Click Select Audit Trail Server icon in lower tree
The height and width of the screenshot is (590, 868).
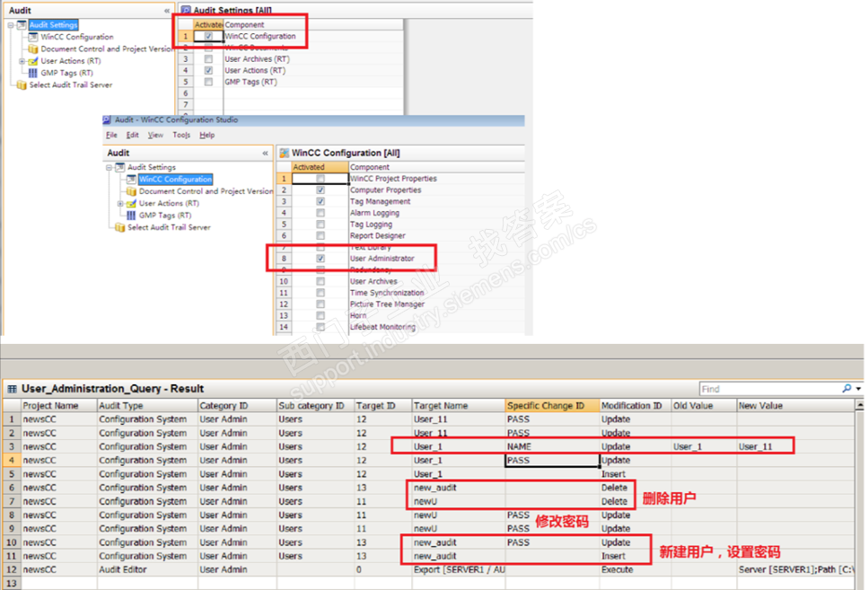point(119,227)
